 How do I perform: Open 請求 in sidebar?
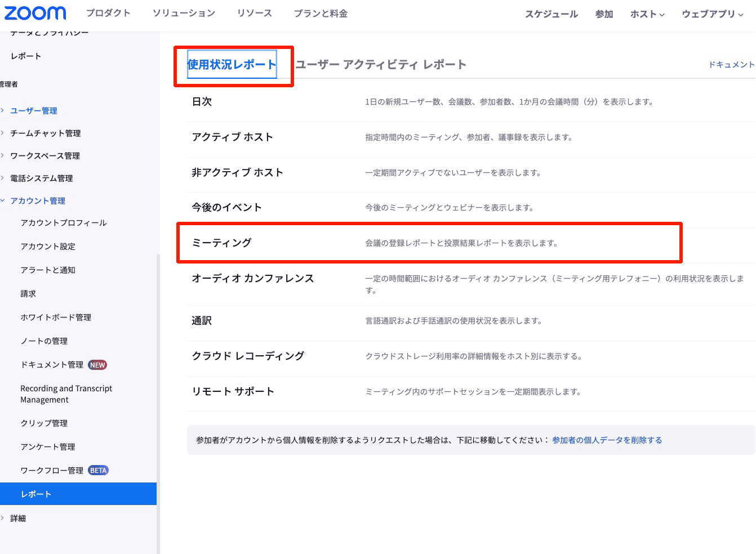(28, 294)
